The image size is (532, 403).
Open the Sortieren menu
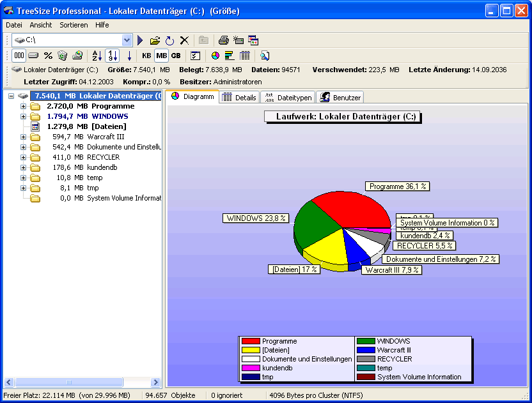click(x=74, y=25)
